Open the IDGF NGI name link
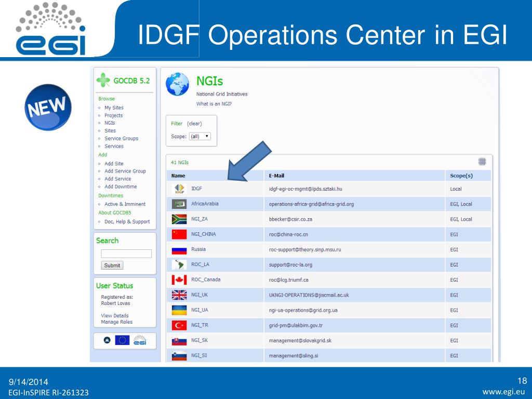 pos(196,189)
